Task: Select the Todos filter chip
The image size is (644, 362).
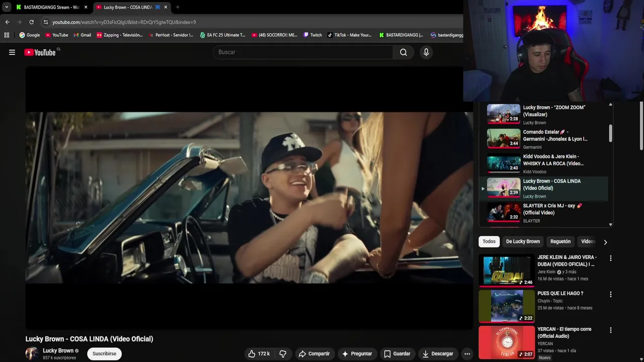Action: click(489, 242)
